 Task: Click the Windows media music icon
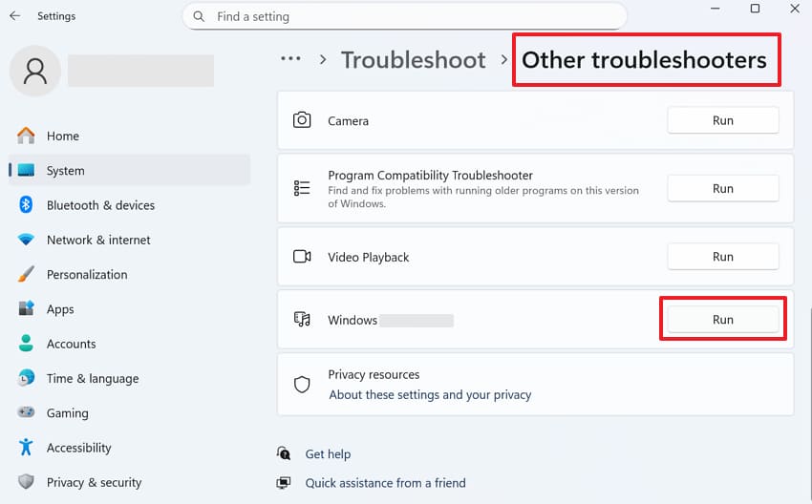pos(302,319)
